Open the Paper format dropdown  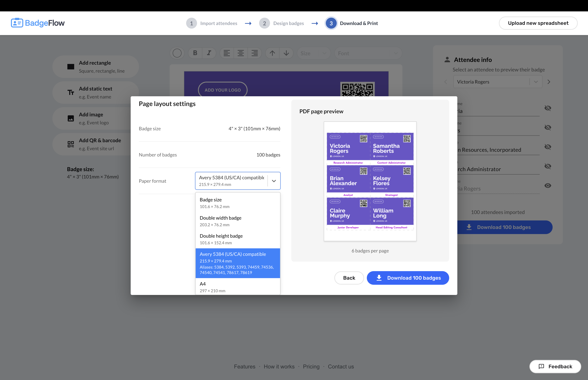tap(238, 181)
